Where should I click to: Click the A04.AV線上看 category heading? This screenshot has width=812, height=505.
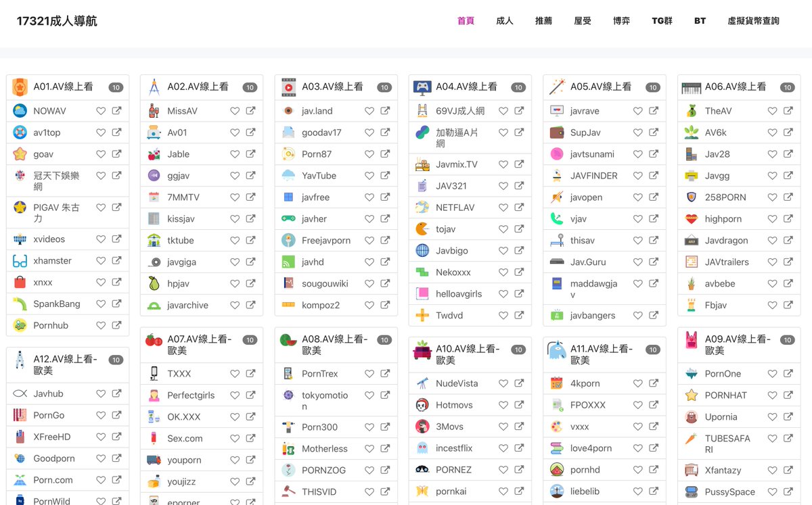point(467,87)
